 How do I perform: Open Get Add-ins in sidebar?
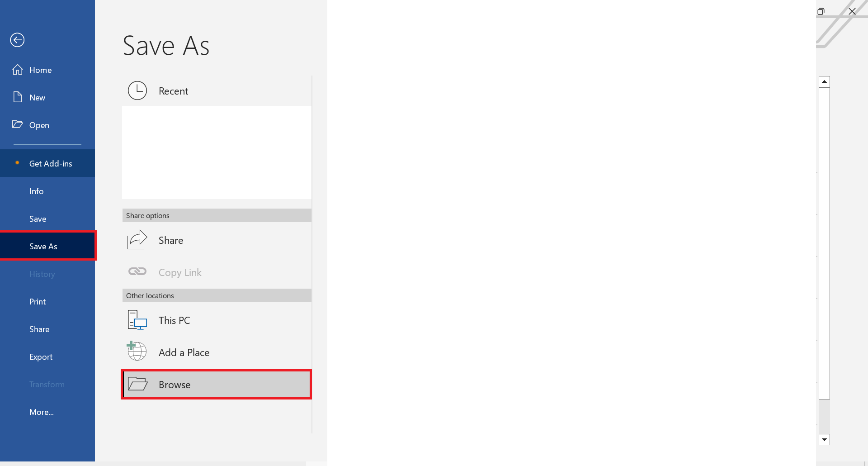coord(51,163)
